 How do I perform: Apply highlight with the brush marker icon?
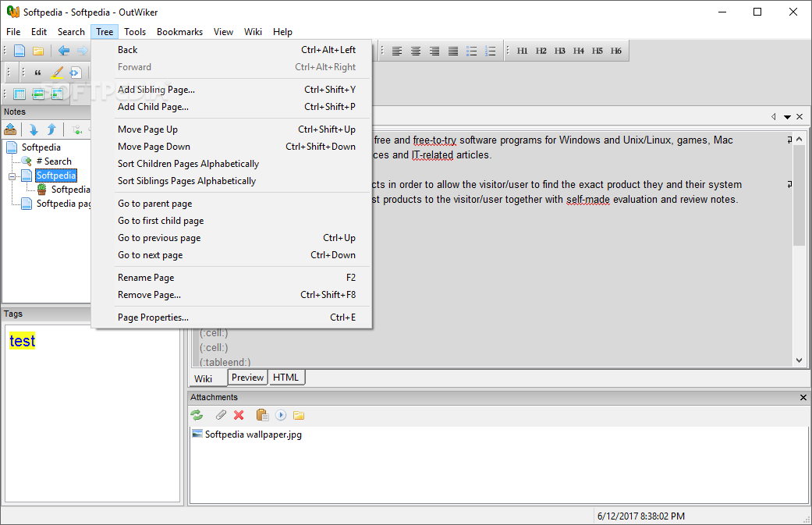tap(57, 73)
